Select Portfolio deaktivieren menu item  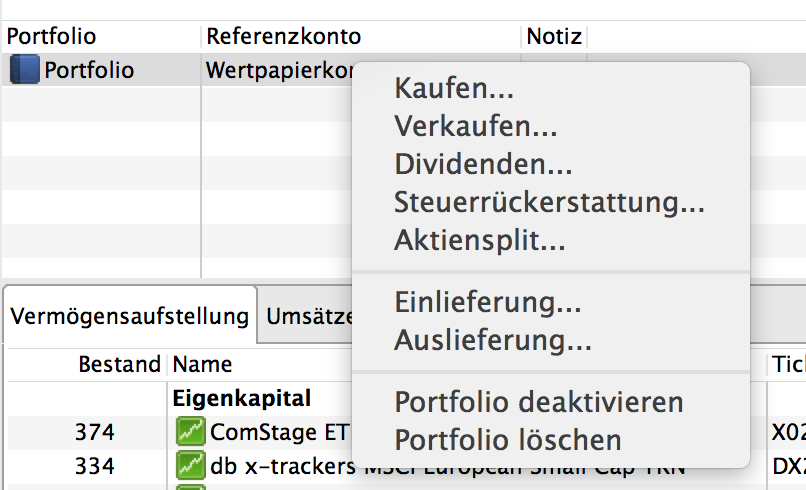click(539, 402)
